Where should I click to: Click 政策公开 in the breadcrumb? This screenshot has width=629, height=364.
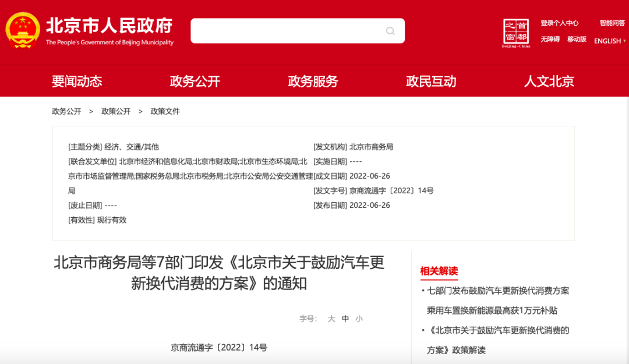click(x=116, y=111)
